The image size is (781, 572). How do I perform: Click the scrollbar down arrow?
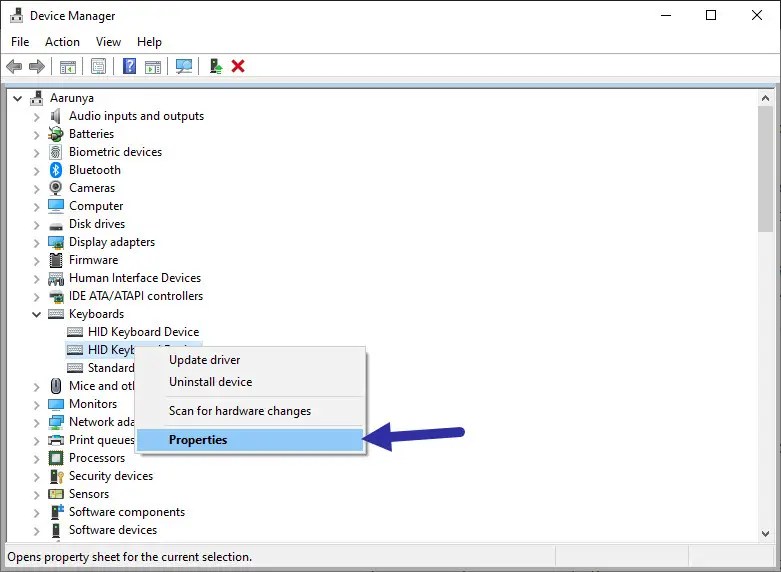coord(766,534)
